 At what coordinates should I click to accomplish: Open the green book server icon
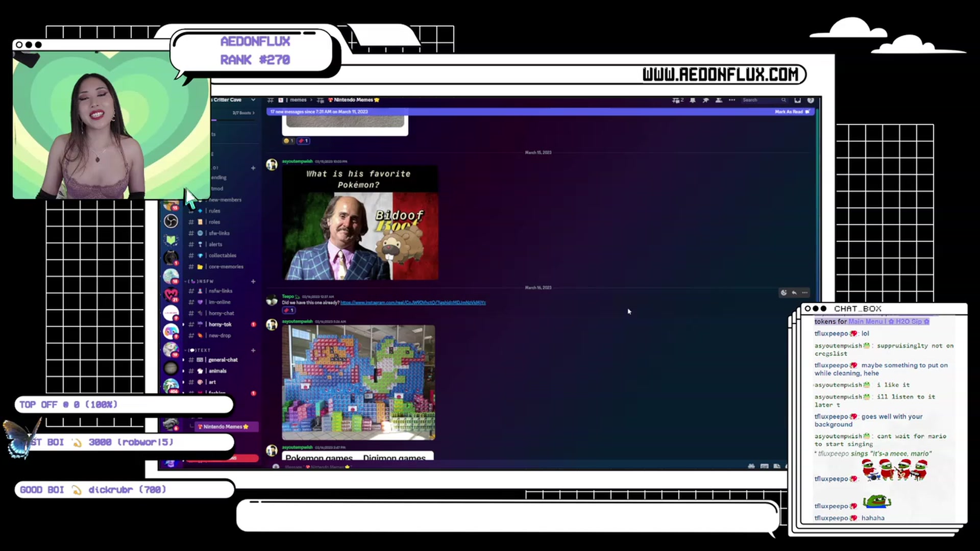click(x=171, y=239)
